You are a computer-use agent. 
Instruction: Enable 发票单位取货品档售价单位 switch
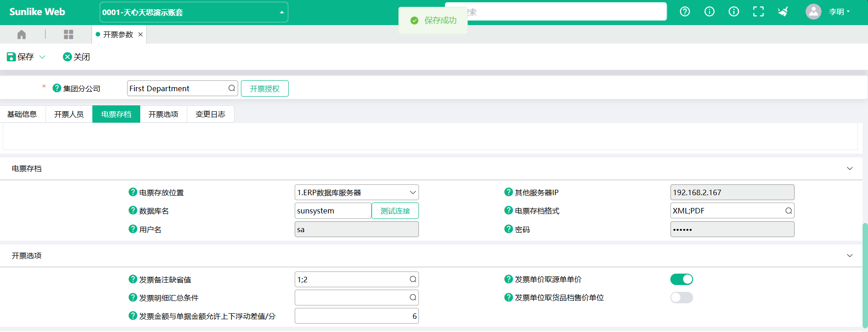pyautogui.click(x=682, y=297)
